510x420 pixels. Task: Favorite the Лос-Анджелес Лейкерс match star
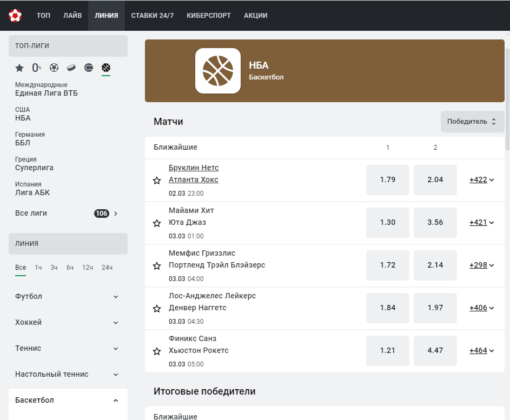157,309
